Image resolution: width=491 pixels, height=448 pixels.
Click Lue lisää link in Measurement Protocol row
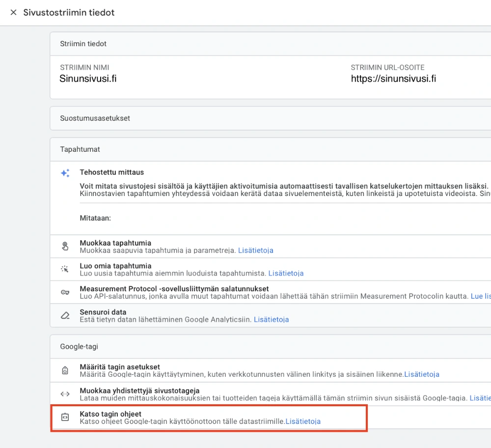[x=481, y=296]
